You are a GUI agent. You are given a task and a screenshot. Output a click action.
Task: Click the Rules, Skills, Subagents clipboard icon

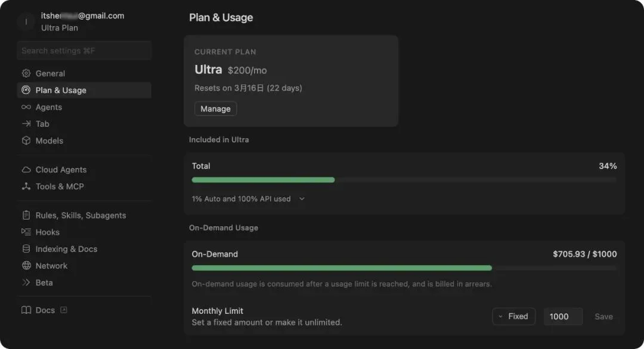click(x=26, y=216)
